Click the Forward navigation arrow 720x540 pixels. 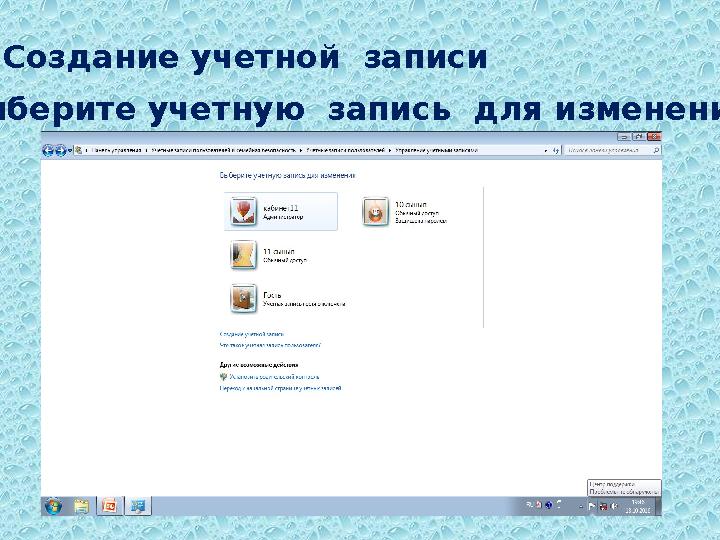[x=60, y=150]
